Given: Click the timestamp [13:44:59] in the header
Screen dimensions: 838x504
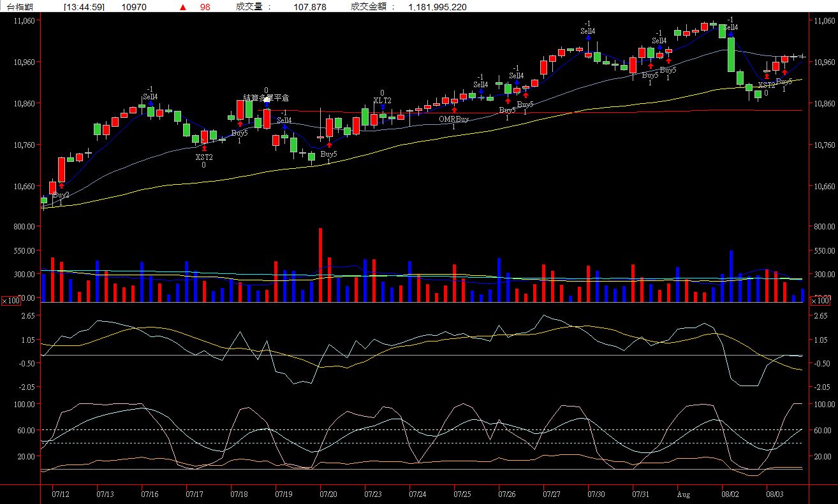Looking at the screenshot, I should [85, 7].
